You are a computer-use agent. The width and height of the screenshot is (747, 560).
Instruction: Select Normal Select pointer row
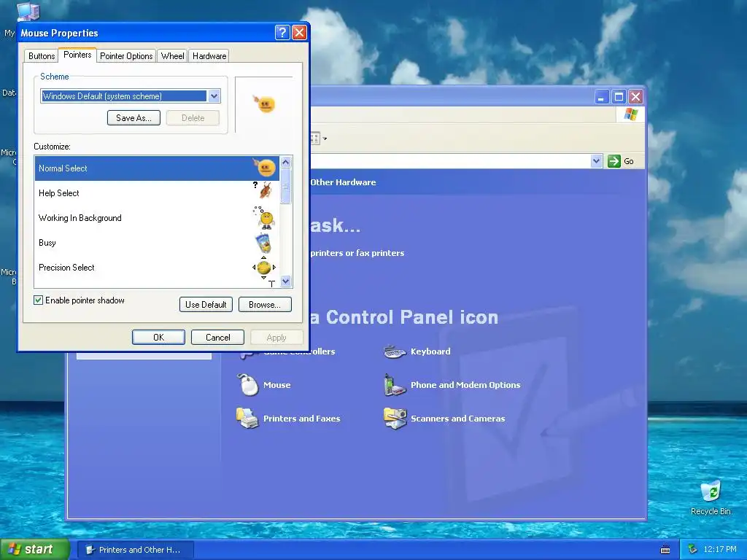pyautogui.click(x=157, y=168)
